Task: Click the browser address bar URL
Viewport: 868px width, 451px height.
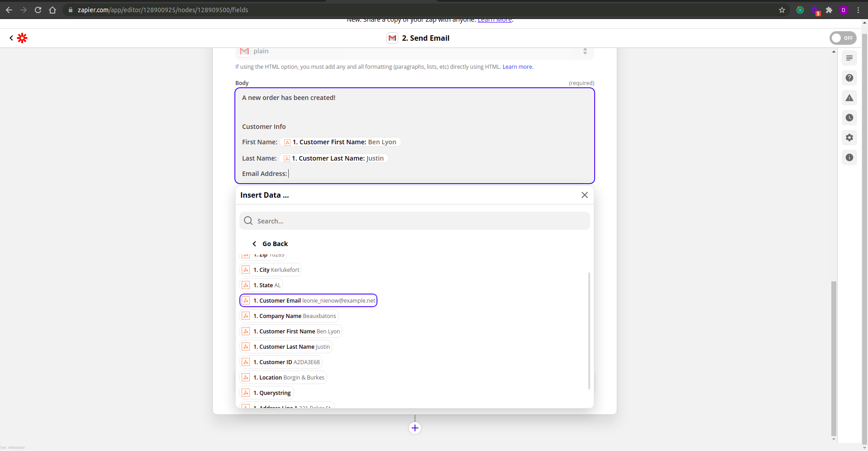Action: pyautogui.click(x=163, y=10)
